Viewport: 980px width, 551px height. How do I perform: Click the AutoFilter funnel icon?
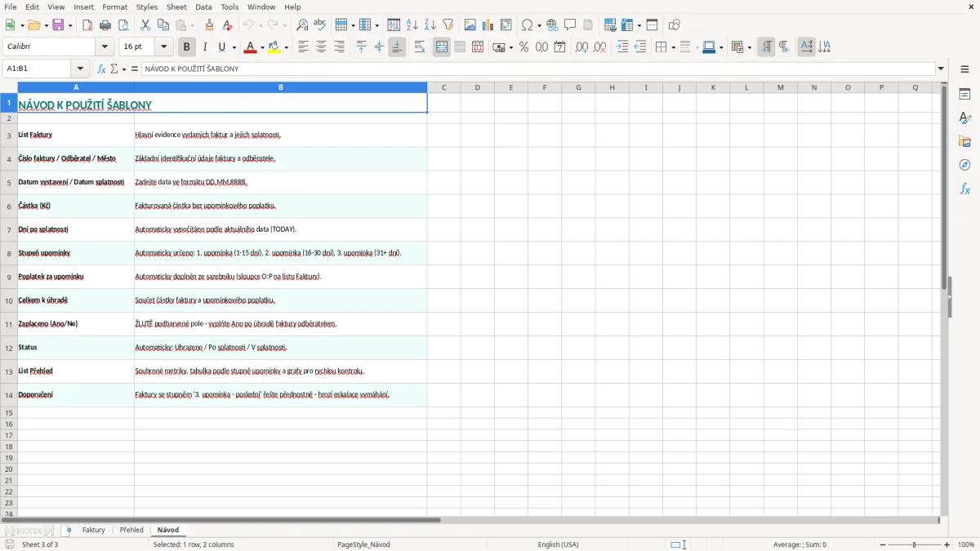pyautogui.click(x=448, y=25)
